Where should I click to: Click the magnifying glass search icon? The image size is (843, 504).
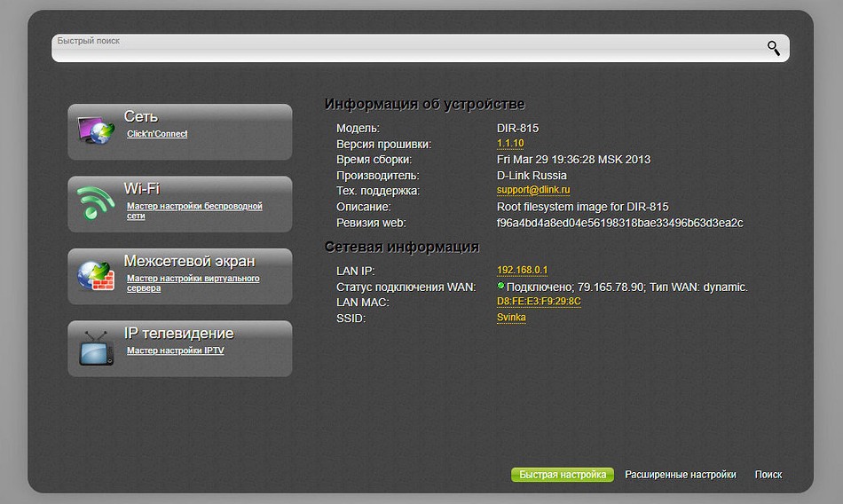coord(774,48)
